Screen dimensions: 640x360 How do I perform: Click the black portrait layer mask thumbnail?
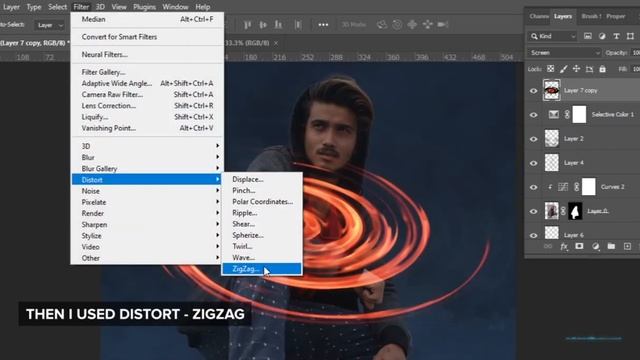575,211
